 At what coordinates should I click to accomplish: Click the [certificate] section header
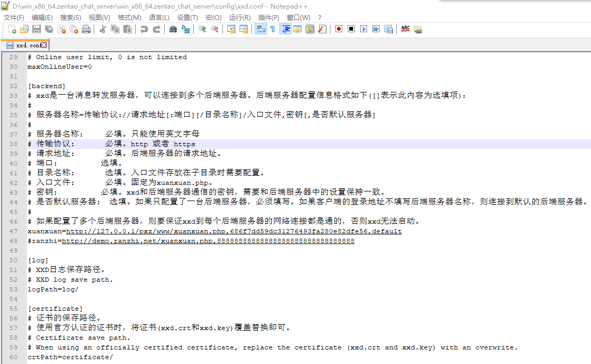point(55,309)
